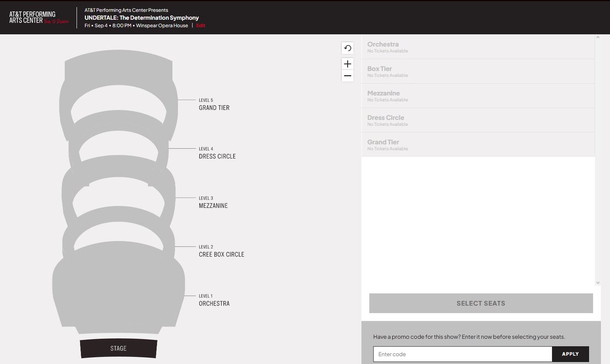Click the 'AT&T Performing Arts Center Presents' text
Viewport: 610px width, 364px height.
tap(126, 10)
